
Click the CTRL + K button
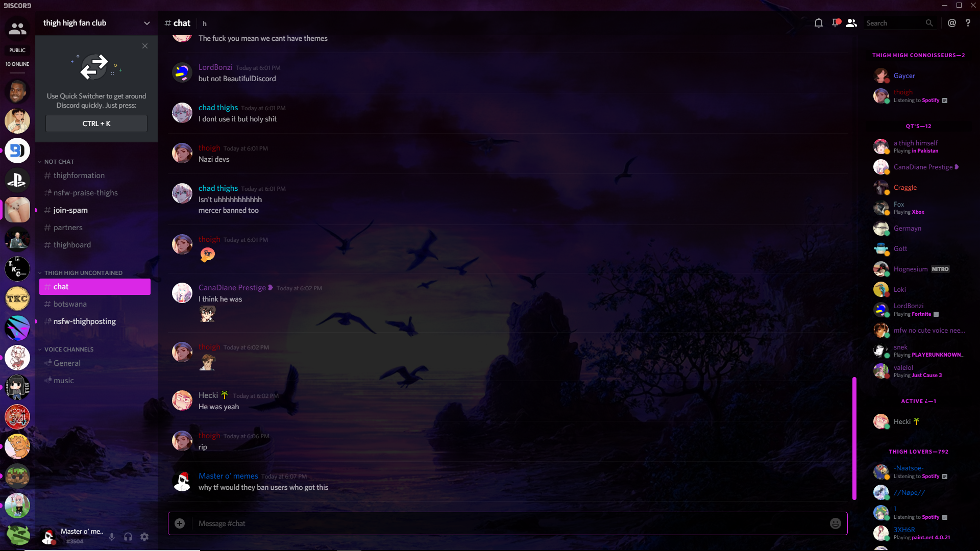[x=96, y=123]
